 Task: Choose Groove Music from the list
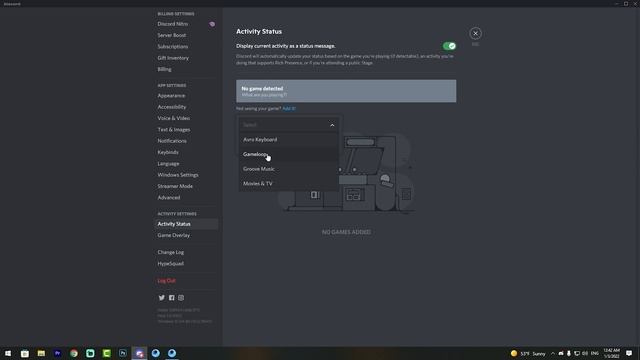click(288, 169)
